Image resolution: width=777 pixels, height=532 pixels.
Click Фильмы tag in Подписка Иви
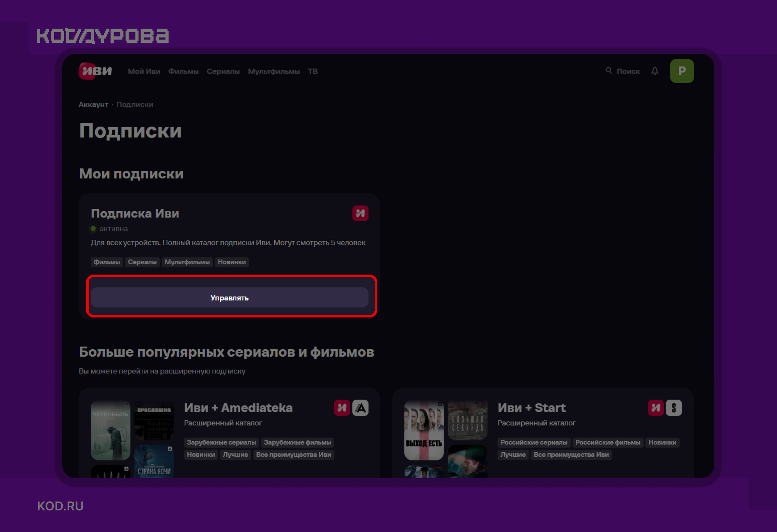click(x=107, y=262)
